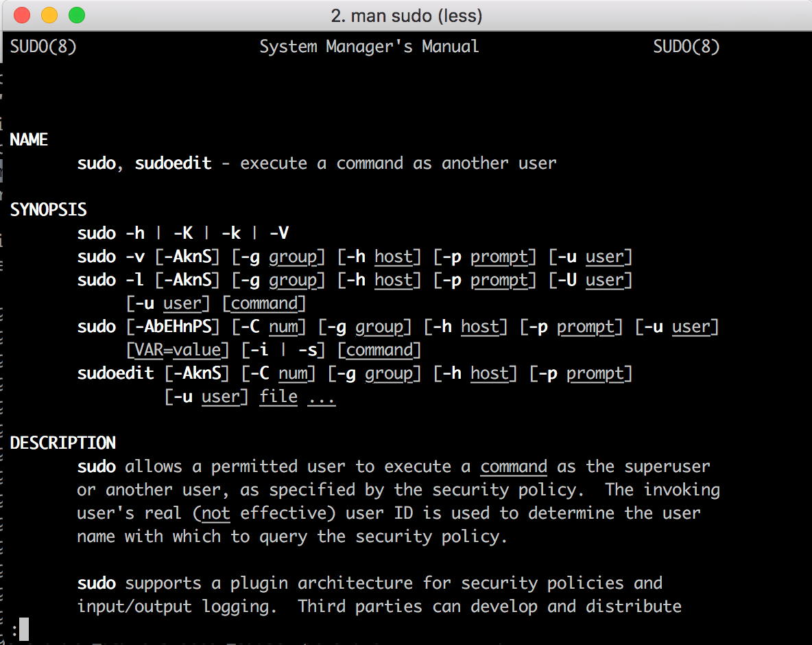Click the underlined "command" link in DESCRIPTION

(x=513, y=466)
